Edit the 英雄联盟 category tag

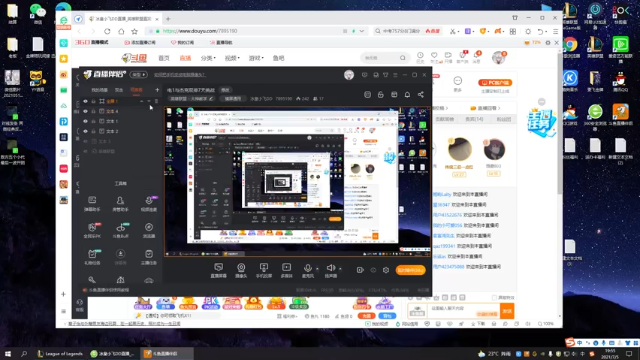(192, 99)
